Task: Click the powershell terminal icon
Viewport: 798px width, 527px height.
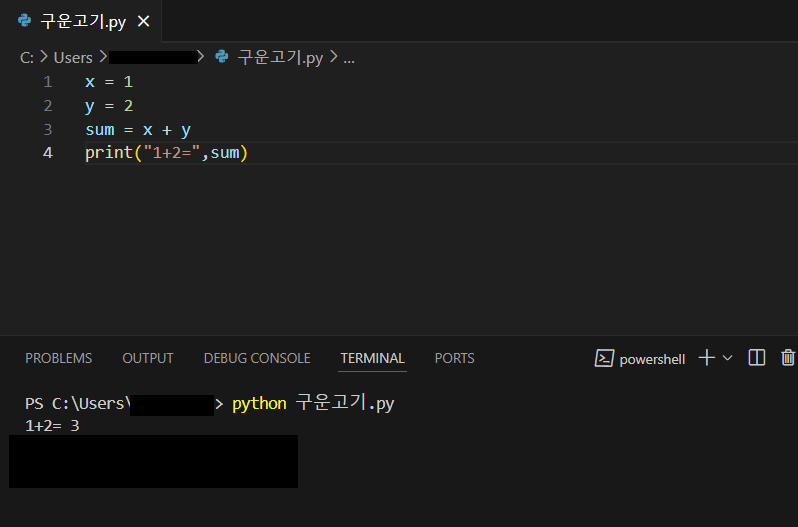Action: point(604,359)
